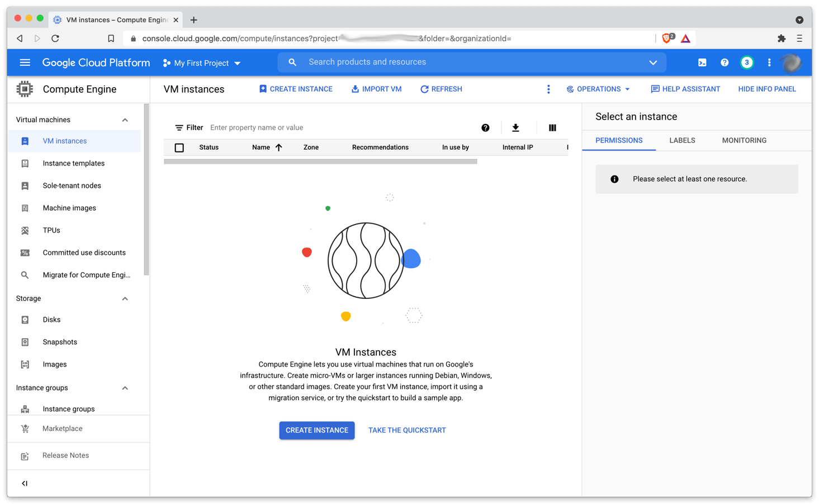This screenshot has height=504, width=819.
Task: Click the VM instances sidebar icon
Action: [25, 141]
